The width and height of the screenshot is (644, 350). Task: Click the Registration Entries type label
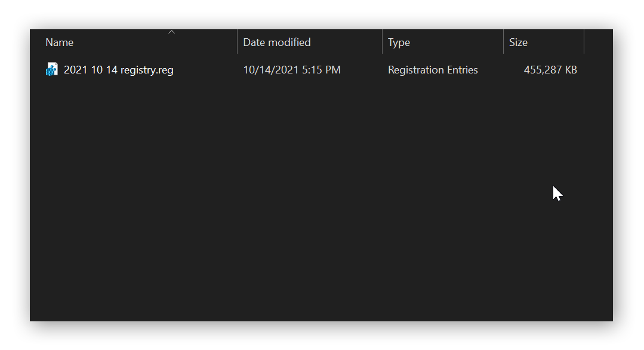(433, 69)
